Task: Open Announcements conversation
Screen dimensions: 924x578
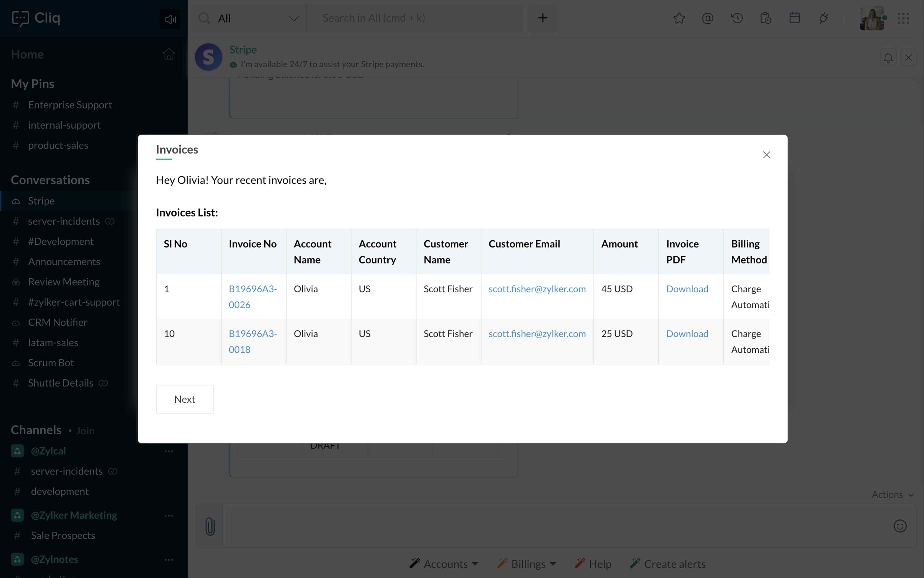Action: tap(64, 262)
